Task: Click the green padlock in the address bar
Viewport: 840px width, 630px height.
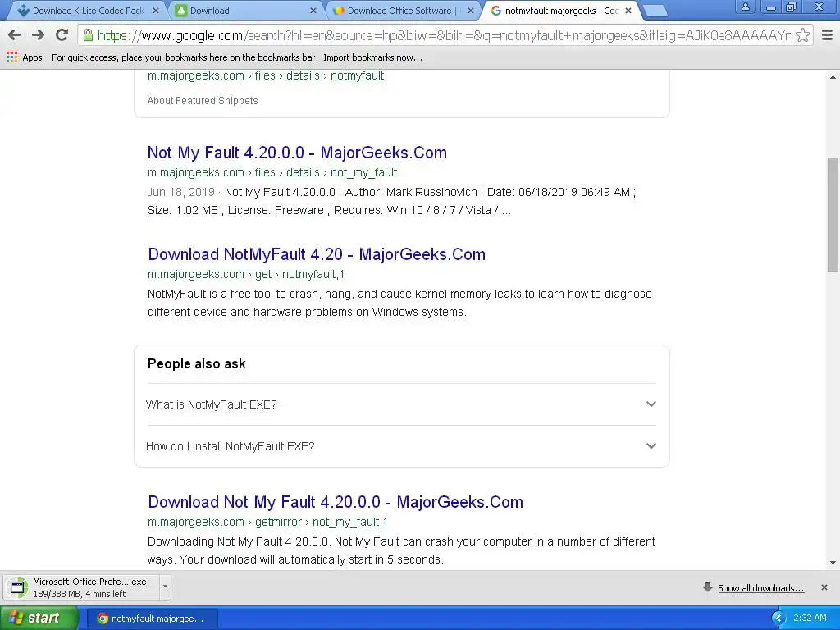Action: click(88, 35)
